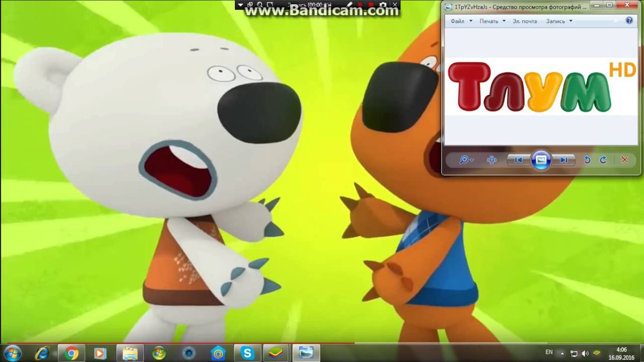This screenshot has height=362, width=644.
Task: Close the Bandicam recording bar
Action: (x=395, y=5)
